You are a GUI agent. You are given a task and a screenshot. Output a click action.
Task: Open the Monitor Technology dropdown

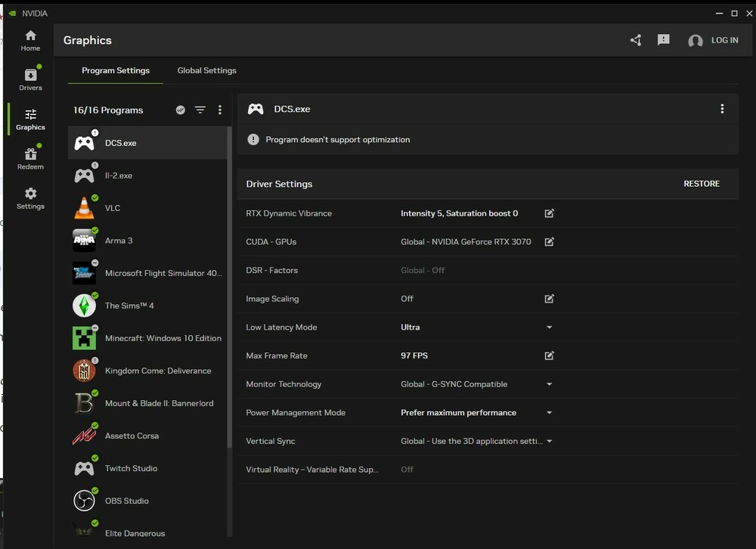click(550, 384)
